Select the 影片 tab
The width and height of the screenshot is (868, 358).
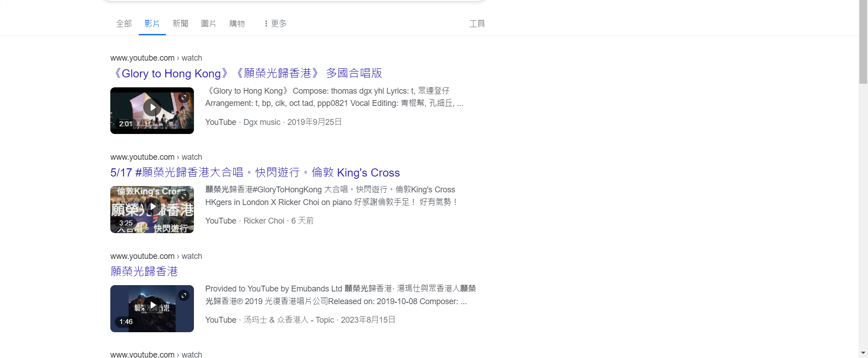click(152, 24)
